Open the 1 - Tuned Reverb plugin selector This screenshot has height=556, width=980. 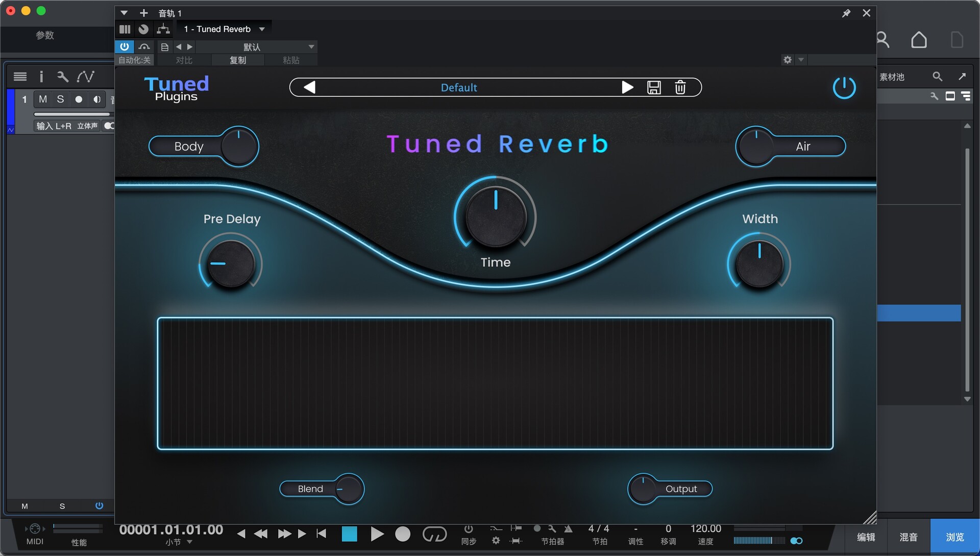[x=224, y=29]
